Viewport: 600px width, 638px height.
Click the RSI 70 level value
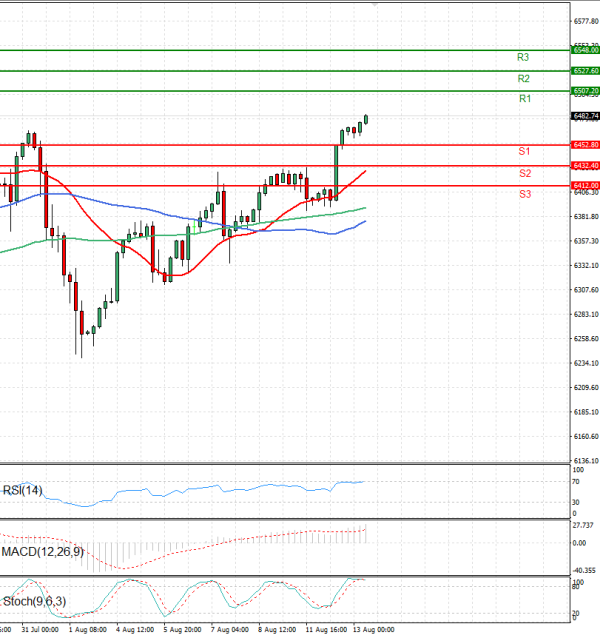[x=576, y=482]
